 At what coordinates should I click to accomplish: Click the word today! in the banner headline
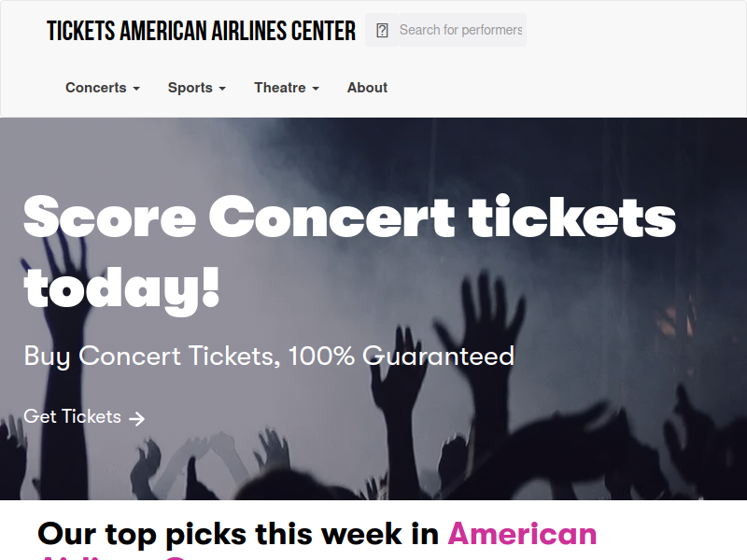coord(121,289)
